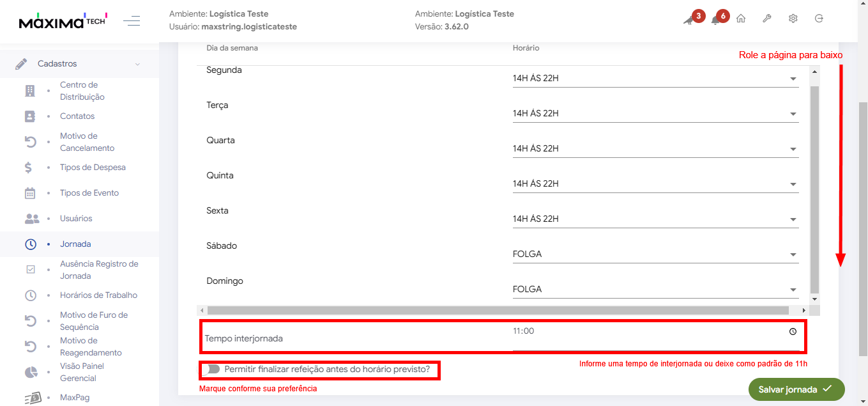868x406 pixels.
Task: Click the Tipos de Despesa dollar icon
Action: point(28,168)
